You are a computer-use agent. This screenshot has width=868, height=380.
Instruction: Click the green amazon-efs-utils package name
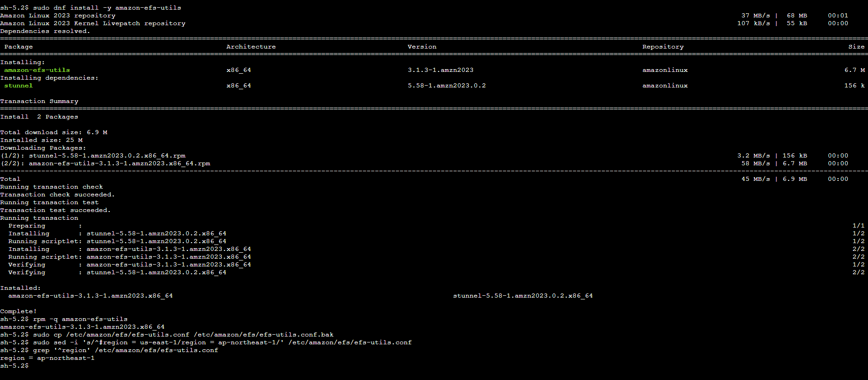pos(37,70)
